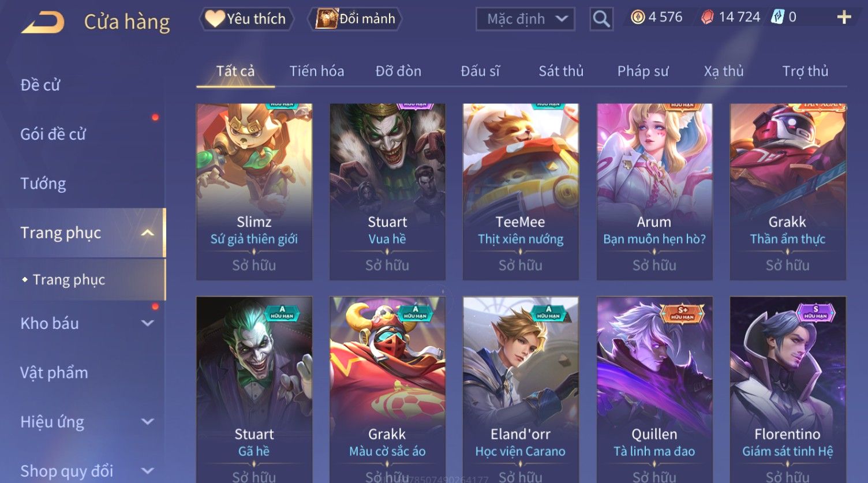
Task: Go back using the golden arrow icon
Action: pos(43,22)
